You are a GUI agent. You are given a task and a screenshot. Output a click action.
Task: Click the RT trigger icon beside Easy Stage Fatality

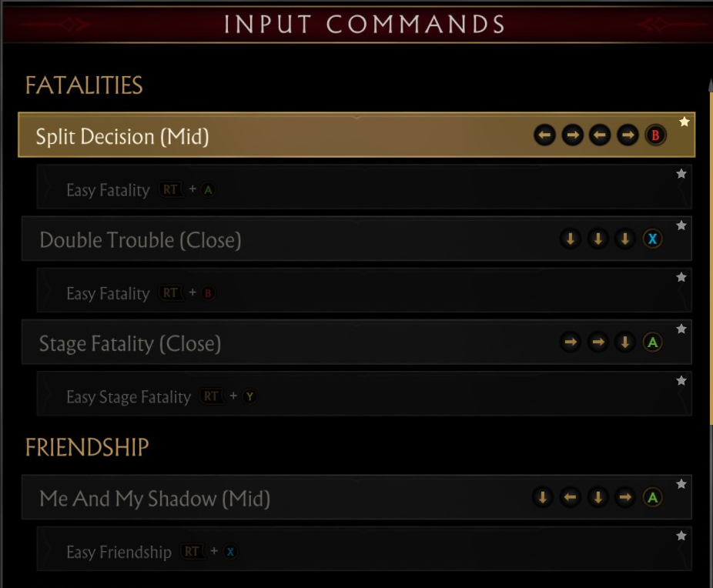(x=210, y=396)
